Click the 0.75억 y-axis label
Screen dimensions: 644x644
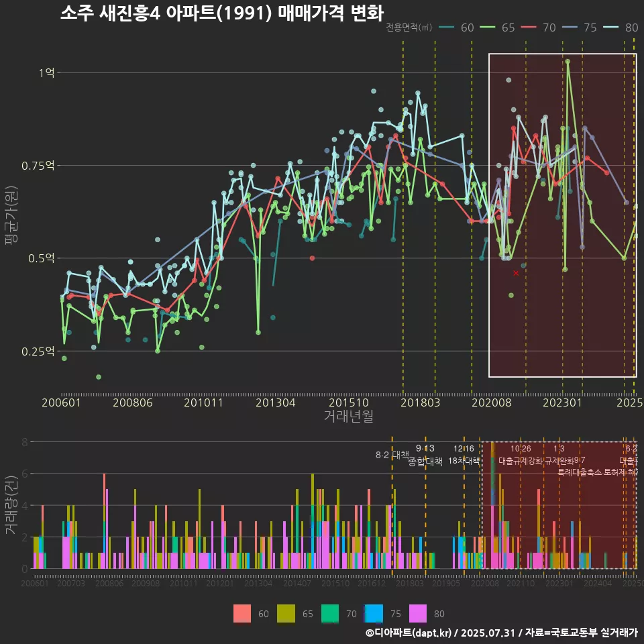tap(38, 166)
